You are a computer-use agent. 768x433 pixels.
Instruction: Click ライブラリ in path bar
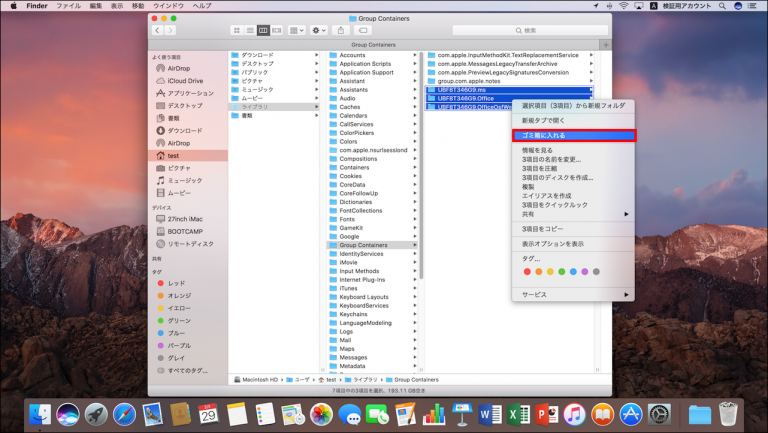[361, 380]
